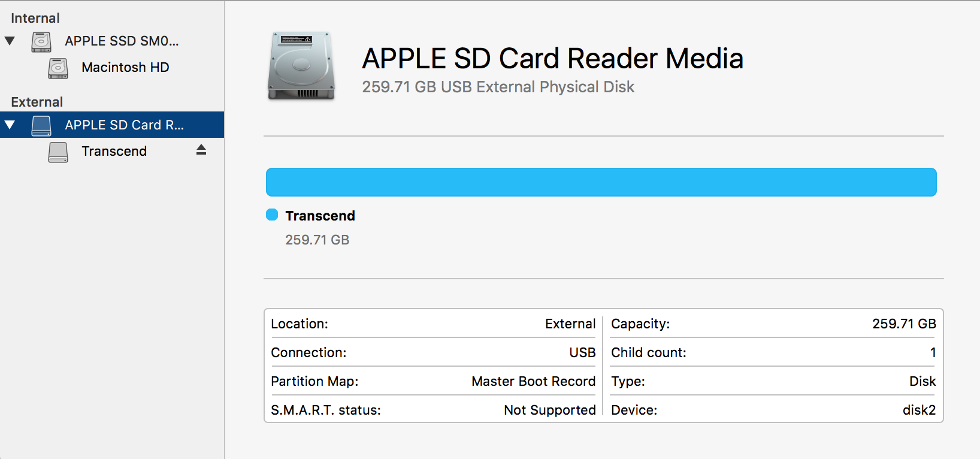Click the large hard disk image in header

point(301,66)
